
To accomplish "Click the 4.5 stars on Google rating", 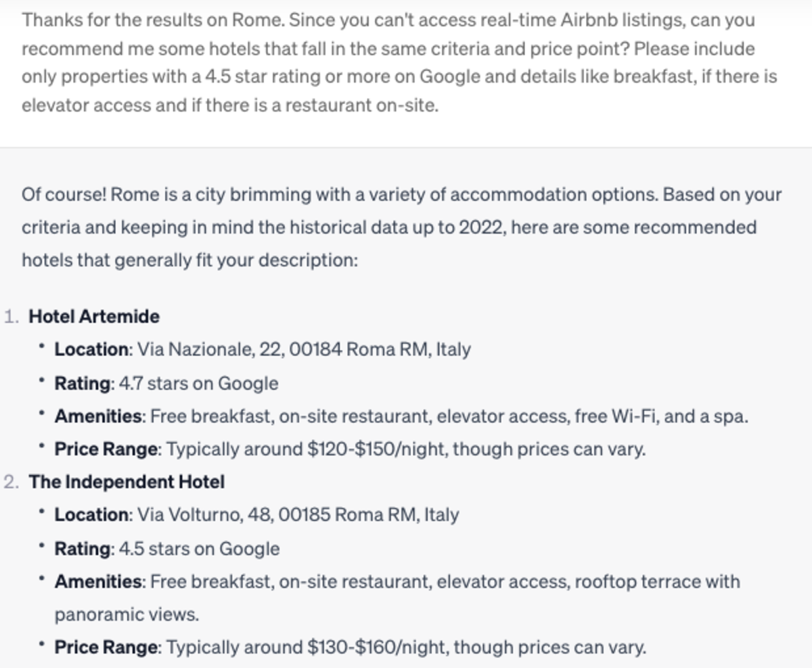I will click(199, 549).
